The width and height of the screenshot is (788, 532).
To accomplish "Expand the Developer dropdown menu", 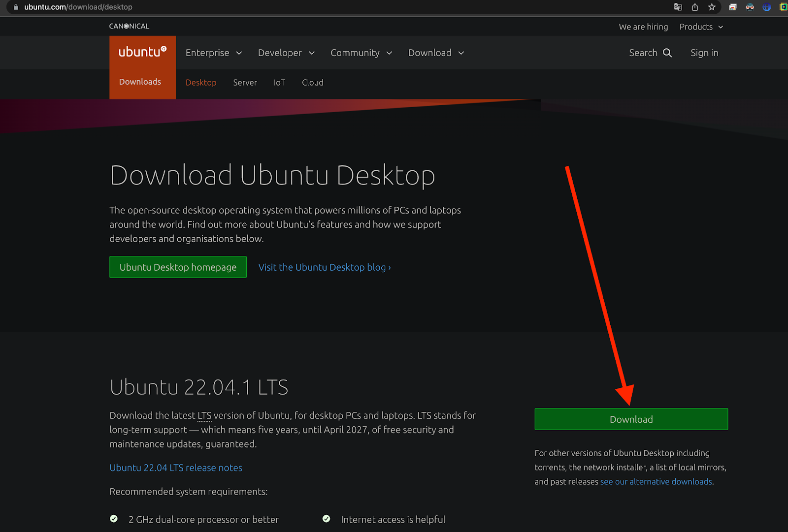I will tap(286, 53).
